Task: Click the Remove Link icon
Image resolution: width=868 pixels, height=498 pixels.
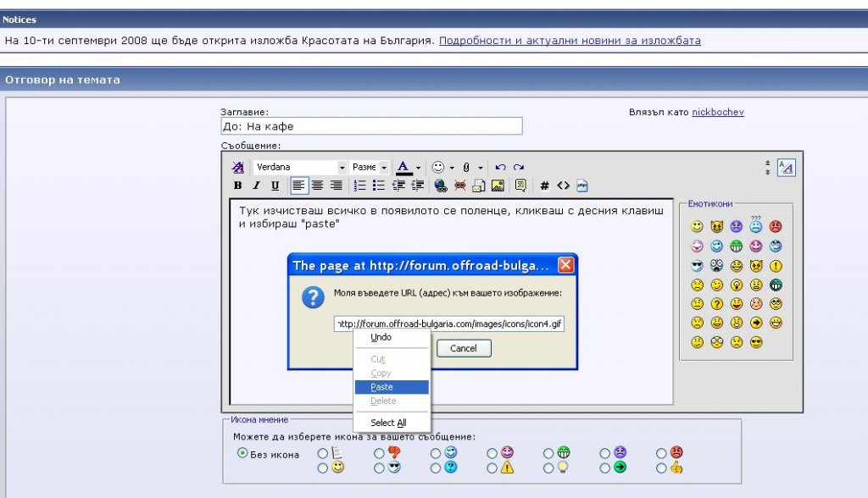Action: click(459, 186)
